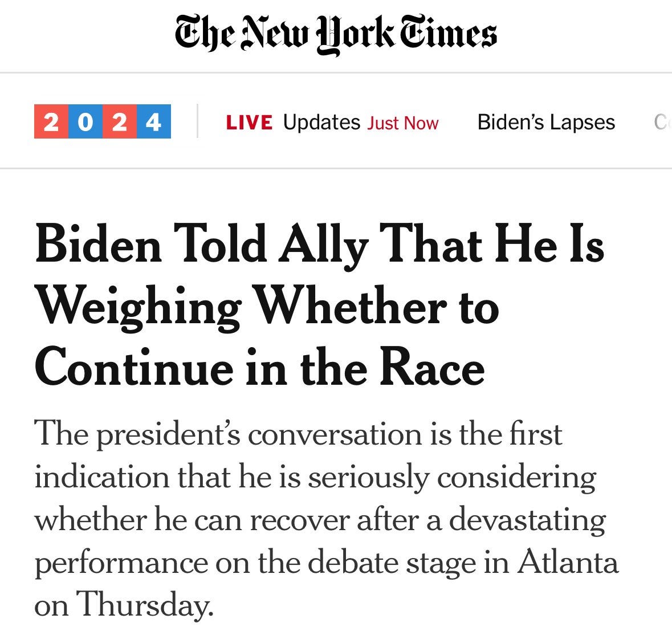Click the word "Weighing" in the headline
Screen dimensions: 672x639
point(138,308)
